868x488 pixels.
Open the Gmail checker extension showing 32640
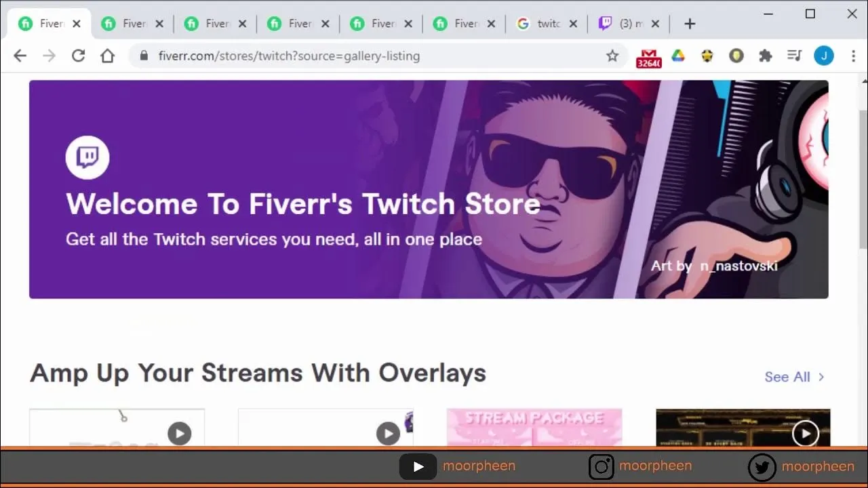[649, 58]
